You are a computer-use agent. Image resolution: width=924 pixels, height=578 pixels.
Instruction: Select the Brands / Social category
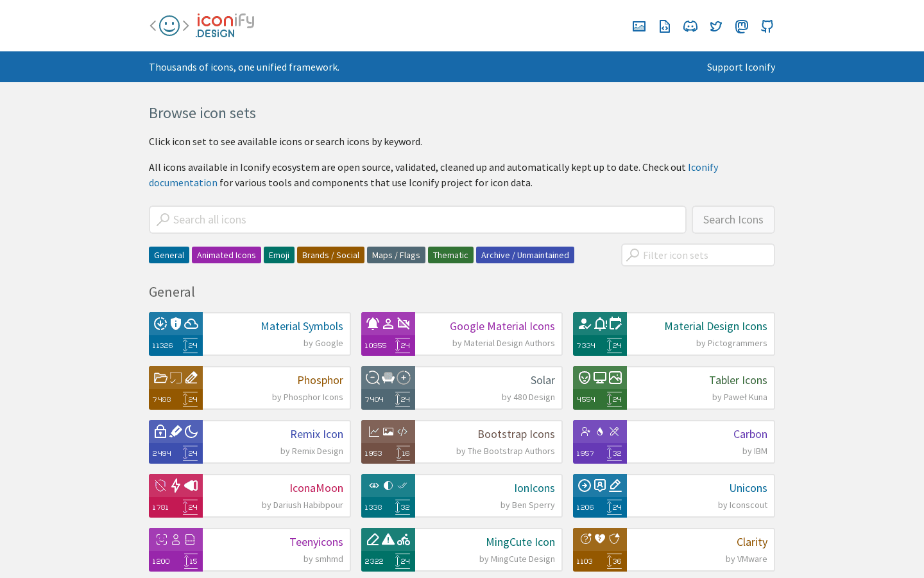[330, 255]
